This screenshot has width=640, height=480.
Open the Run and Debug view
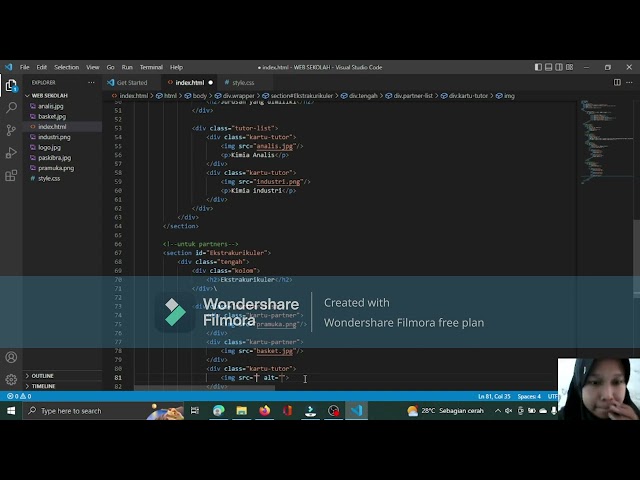coord(11,153)
